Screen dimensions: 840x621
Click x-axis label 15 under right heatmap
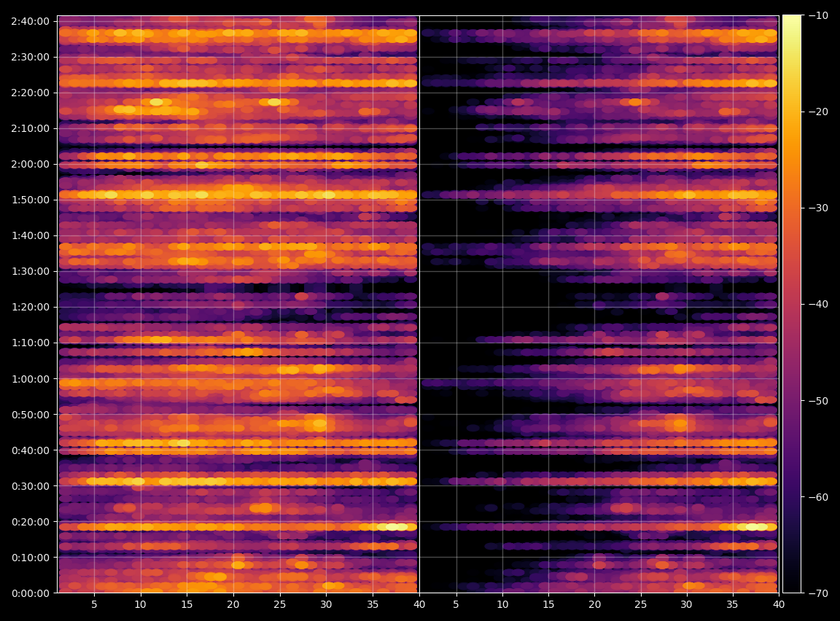pyautogui.click(x=548, y=604)
